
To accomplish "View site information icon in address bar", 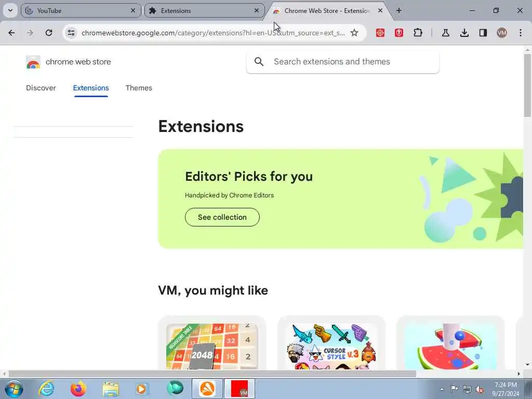I will (x=71, y=33).
